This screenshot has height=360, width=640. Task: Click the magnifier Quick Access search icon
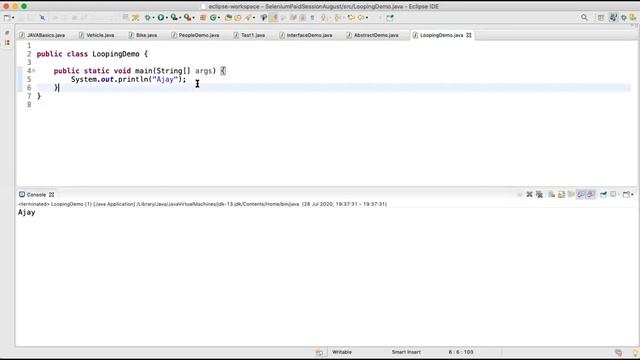point(584,18)
